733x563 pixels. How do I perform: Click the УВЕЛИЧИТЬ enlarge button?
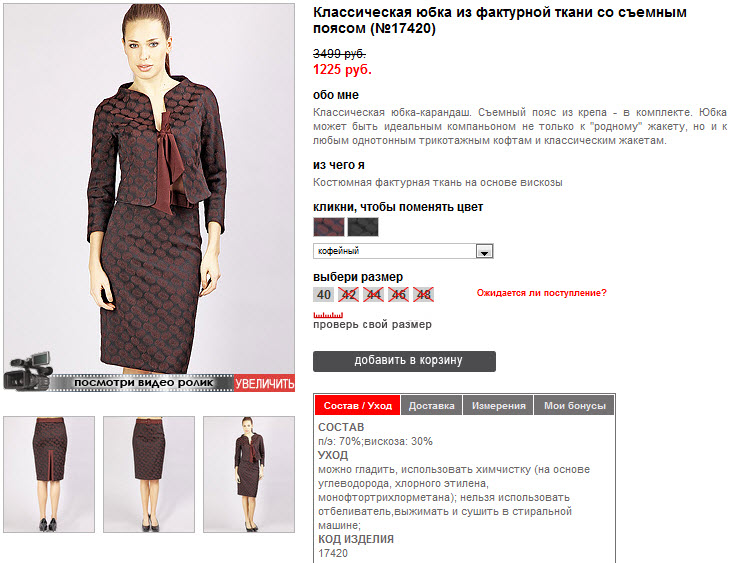pos(264,383)
